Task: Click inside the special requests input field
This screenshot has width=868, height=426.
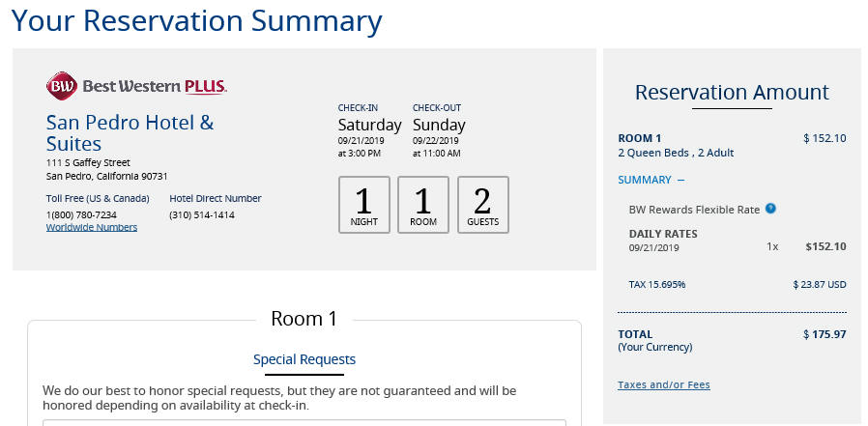Action: coord(304,423)
